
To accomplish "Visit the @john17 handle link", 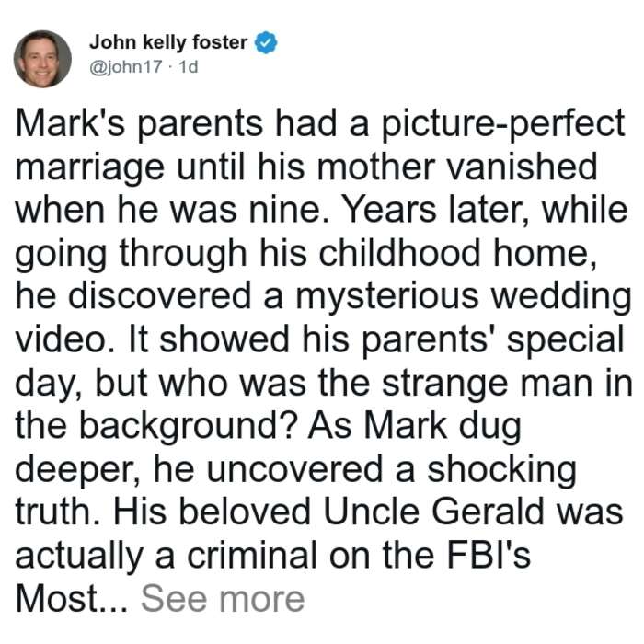I will point(126,66).
